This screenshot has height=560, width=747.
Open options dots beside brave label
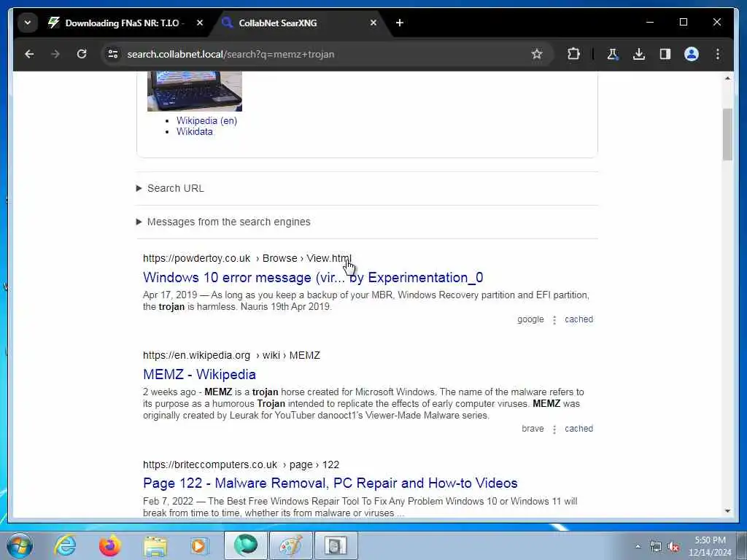(x=554, y=429)
